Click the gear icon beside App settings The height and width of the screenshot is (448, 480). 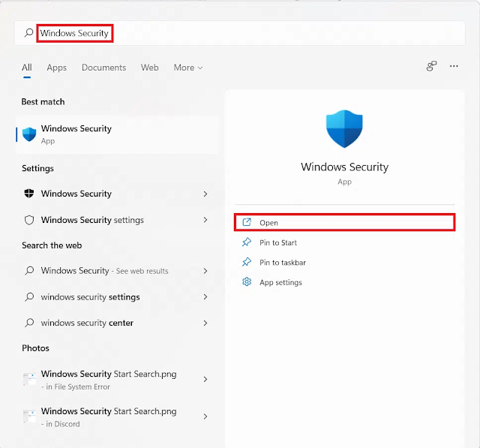(247, 281)
